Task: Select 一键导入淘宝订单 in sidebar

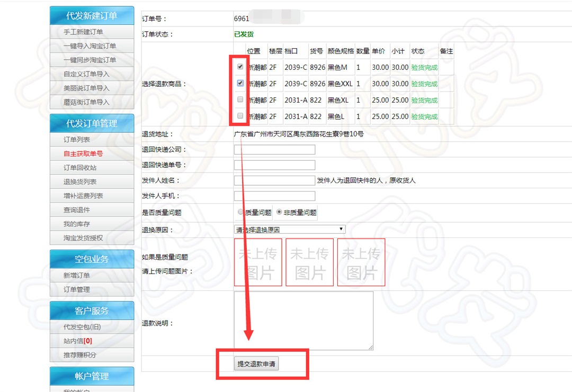Action: pos(90,46)
